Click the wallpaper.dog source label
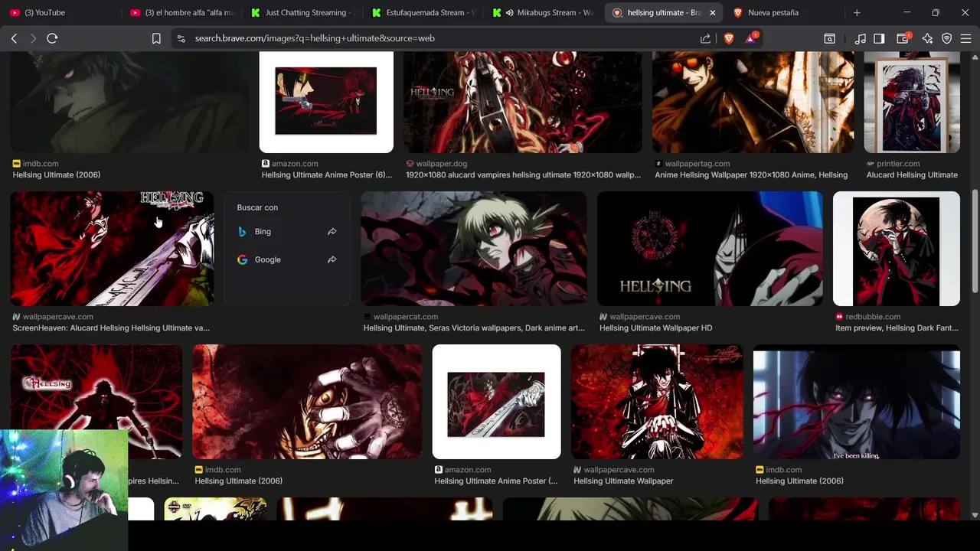Screen dimensions: 980x551 pos(441,163)
